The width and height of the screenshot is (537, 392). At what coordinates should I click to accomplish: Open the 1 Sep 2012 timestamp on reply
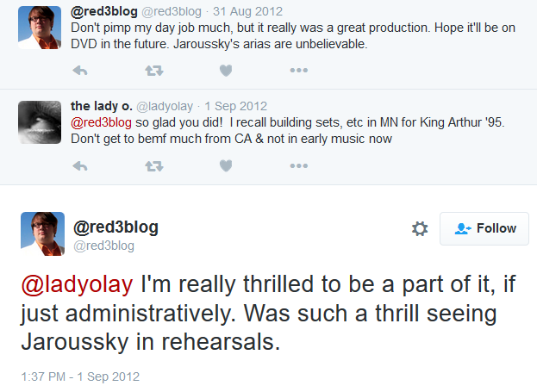[x=235, y=106]
